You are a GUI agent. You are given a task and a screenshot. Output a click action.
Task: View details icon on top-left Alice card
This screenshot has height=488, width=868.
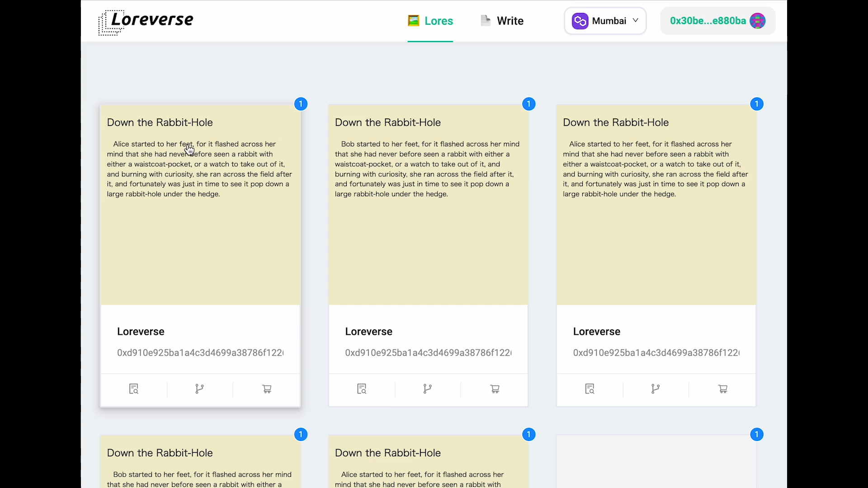tap(134, 389)
